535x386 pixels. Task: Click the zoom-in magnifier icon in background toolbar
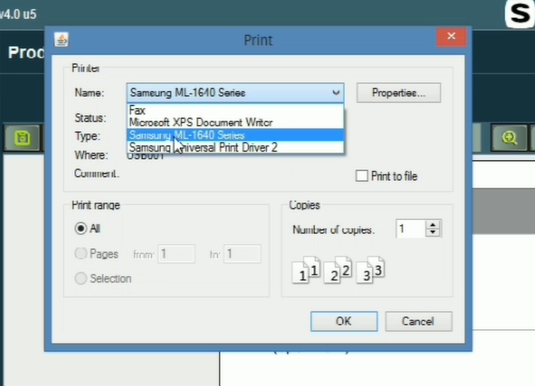(509, 138)
